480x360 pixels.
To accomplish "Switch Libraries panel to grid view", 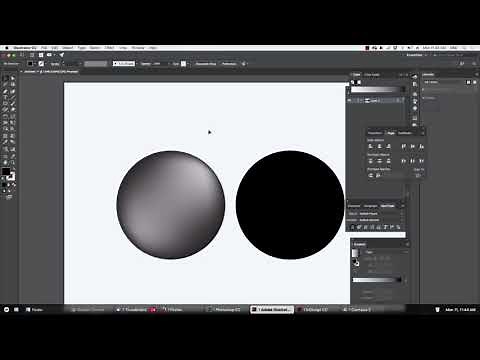I will 468,82.
